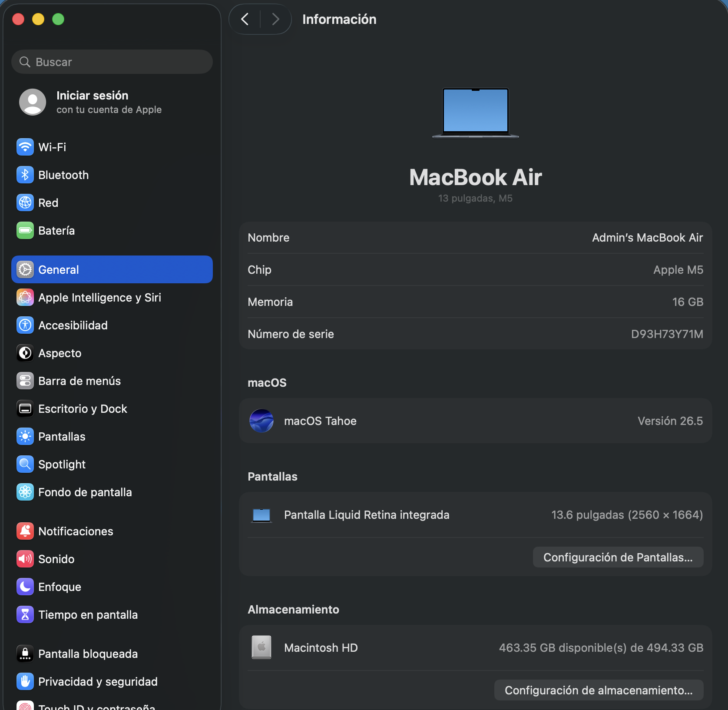Open the Batería battery icon
728x710 pixels.
click(25, 230)
